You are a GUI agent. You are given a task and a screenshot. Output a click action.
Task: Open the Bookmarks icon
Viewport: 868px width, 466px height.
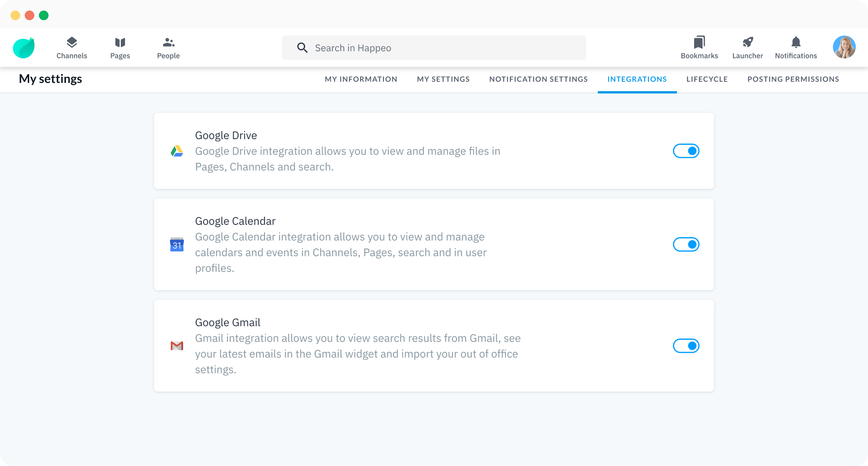tap(699, 48)
